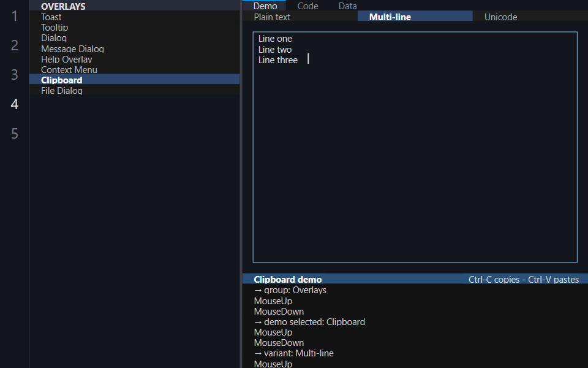Viewport: 588px width, 368px height.
Task: Switch to group number 3
Action: pos(15,75)
